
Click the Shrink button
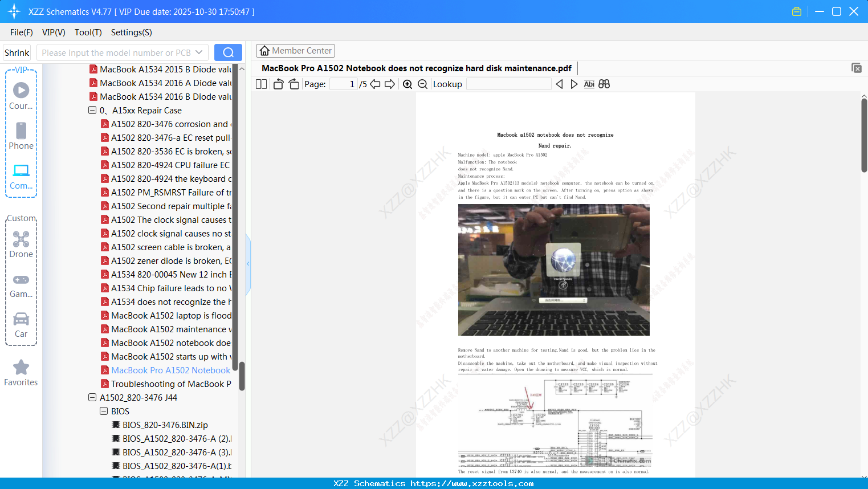coord(17,52)
